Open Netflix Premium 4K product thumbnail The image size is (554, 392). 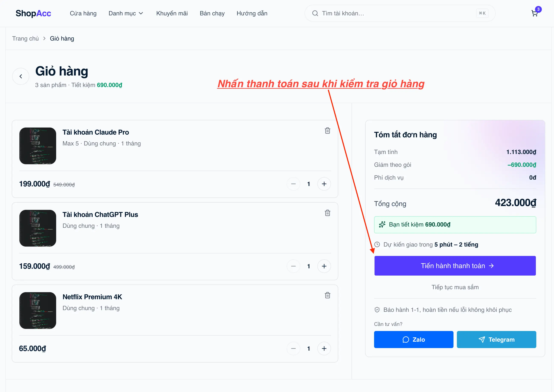[38, 310]
